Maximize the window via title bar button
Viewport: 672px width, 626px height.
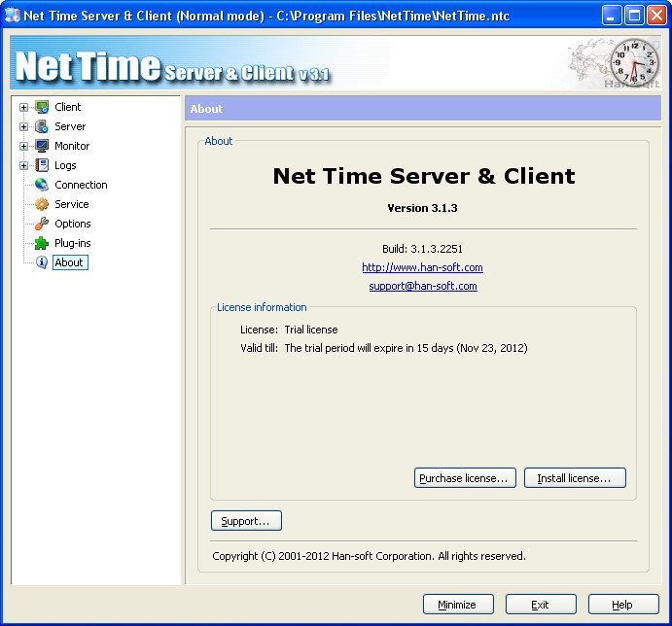[634, 16]
